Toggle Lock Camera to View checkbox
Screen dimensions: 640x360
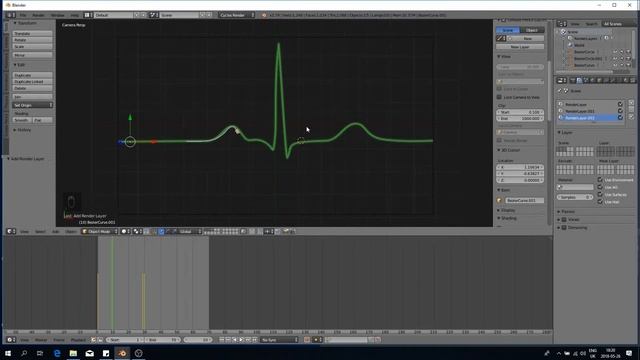point(499,97)
